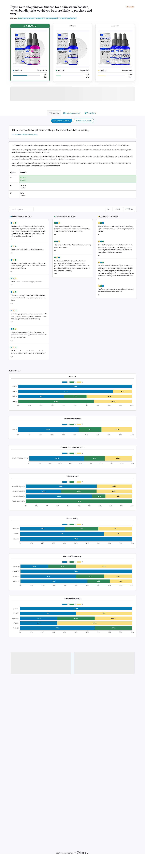This screenshot has width=145, height=868.
Task: Click the Responses tab speech bubble icon
Action: point(50,113)
